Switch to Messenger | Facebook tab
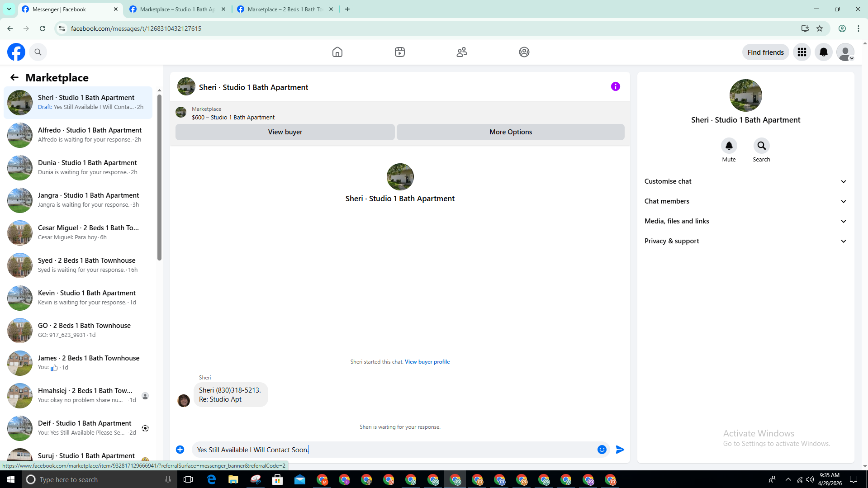Viewport: 868px width, 488px height. click(70, 9)
